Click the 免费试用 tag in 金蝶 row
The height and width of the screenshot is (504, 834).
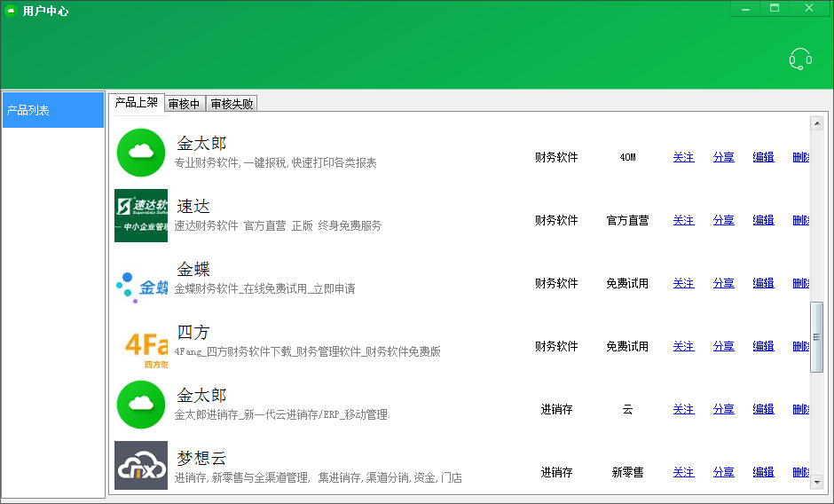click(x=627, y=283)
